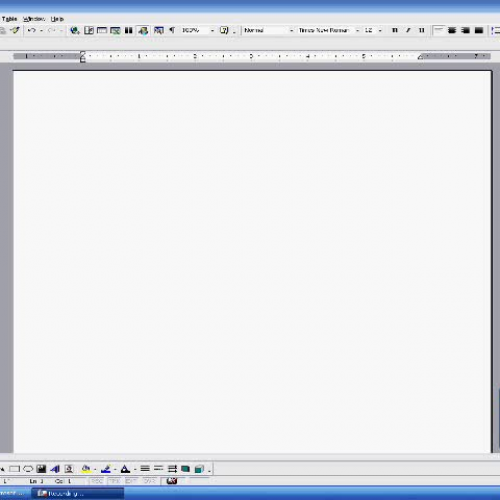Click the Insert Table icon
Image resolution: width=500 pixels, height=500 pixels.
102,30
